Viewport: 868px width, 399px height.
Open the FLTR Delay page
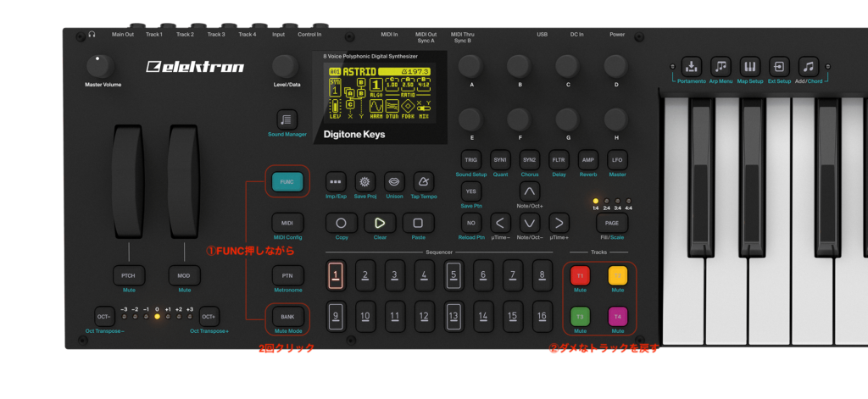coord(559,160)
